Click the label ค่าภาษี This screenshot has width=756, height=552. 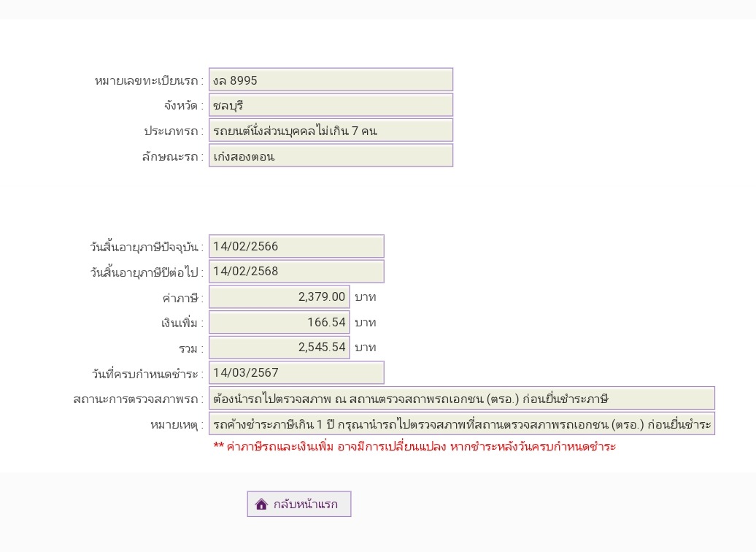pos(182,298)
